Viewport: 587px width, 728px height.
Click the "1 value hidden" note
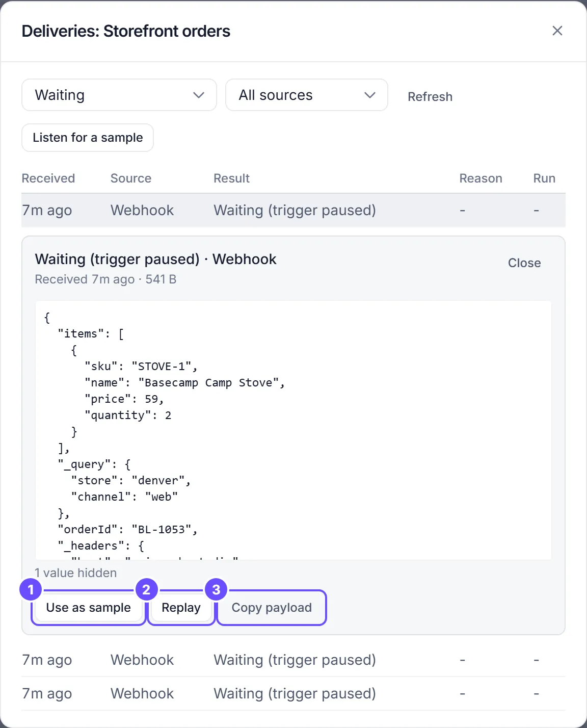(x=76, y=573)
